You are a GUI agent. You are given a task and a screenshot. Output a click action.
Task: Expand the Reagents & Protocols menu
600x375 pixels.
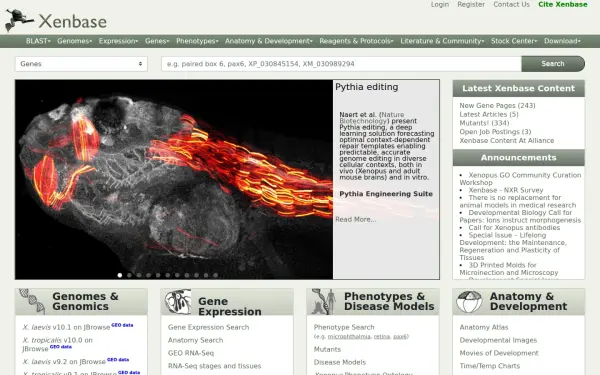[x=356, y=41]
